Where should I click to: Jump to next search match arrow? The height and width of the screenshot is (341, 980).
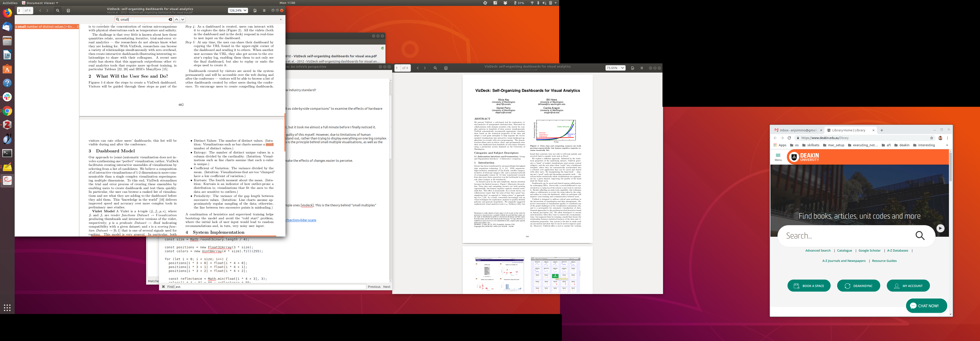tap(183, 19)
